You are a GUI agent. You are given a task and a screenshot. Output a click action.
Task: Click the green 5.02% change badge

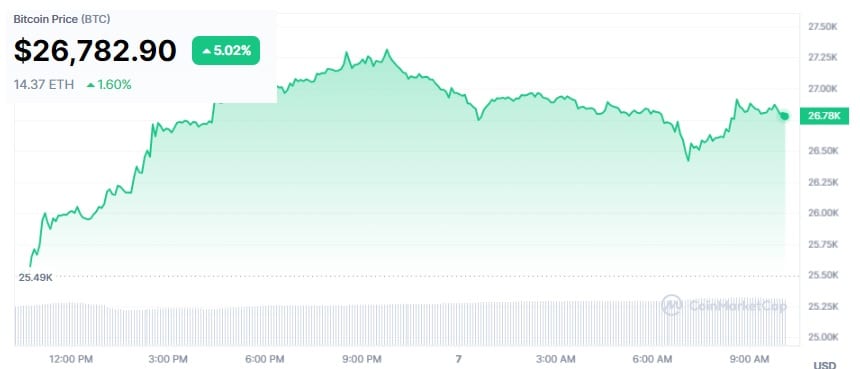pyautogui.click(x=225, y=51)
